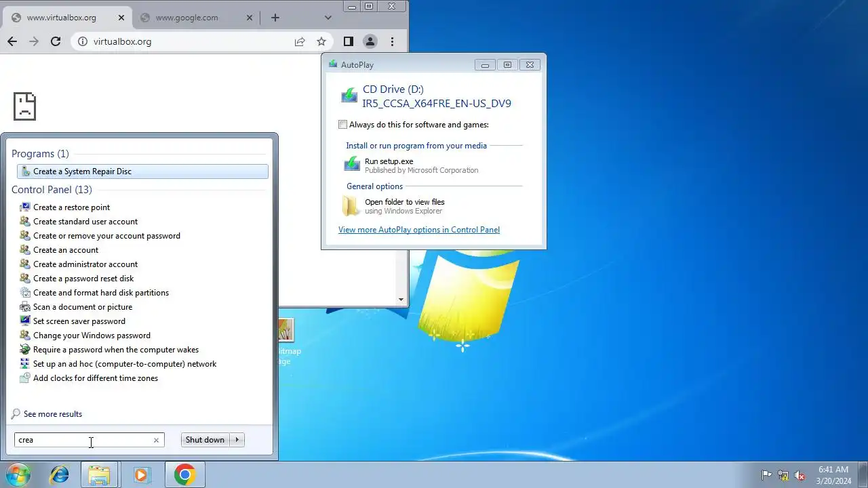The width and height of the screenshot is (868, 488).
Task: Click network tray icon
Action: click(x=783, y=475)
